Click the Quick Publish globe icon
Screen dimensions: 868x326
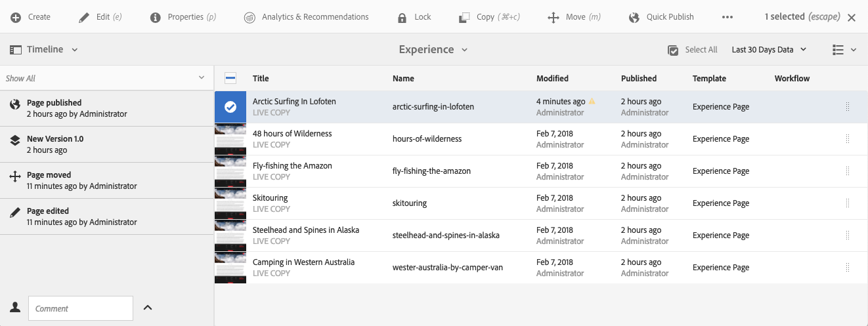634,17
